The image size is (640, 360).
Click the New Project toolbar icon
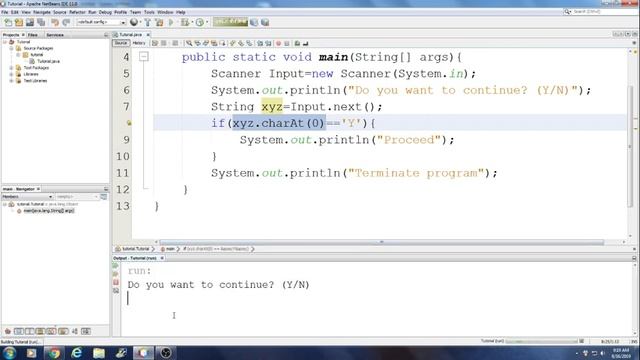point(19,22)
